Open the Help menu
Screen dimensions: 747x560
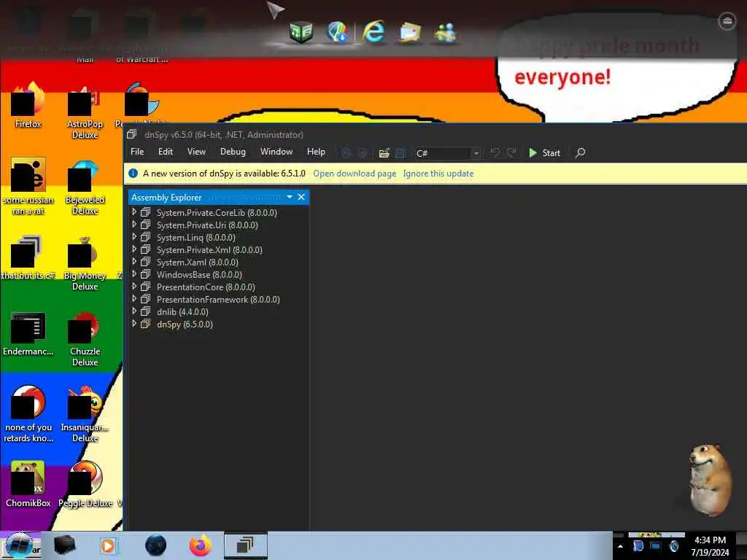316,152
